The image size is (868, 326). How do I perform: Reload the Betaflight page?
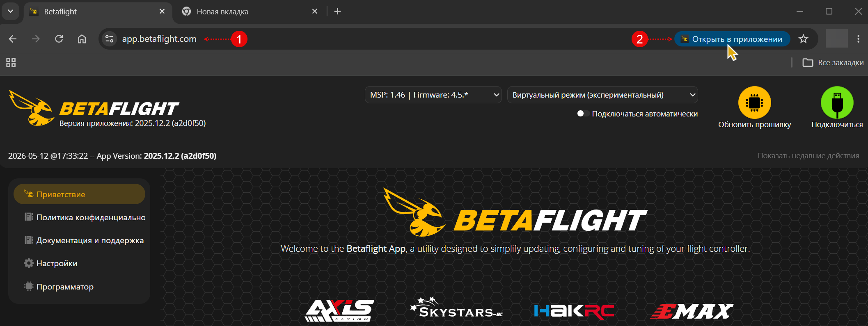(x=59, y=39)
